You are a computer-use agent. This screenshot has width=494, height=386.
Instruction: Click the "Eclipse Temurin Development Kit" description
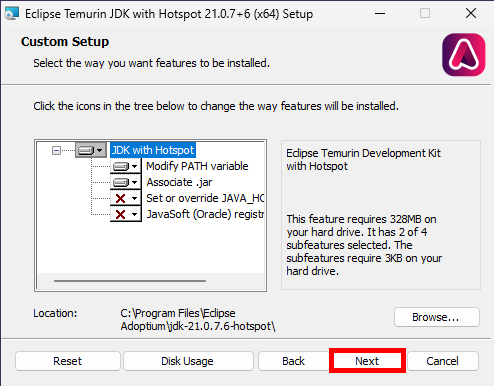(363, 159)
